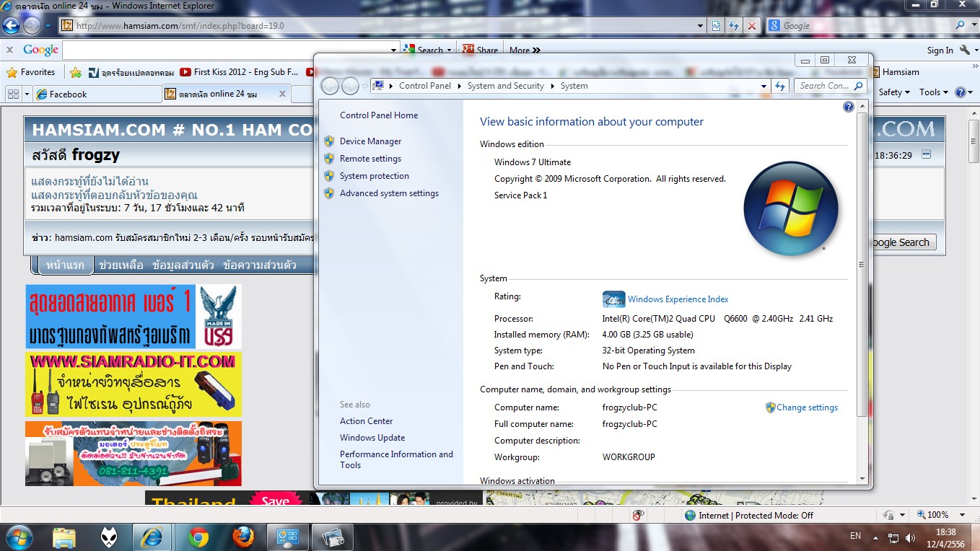Open the ข้อความส่วนตัว forum menu item
Image resolution: width=980 pixels, height=551 pixels.
(260, 265)
